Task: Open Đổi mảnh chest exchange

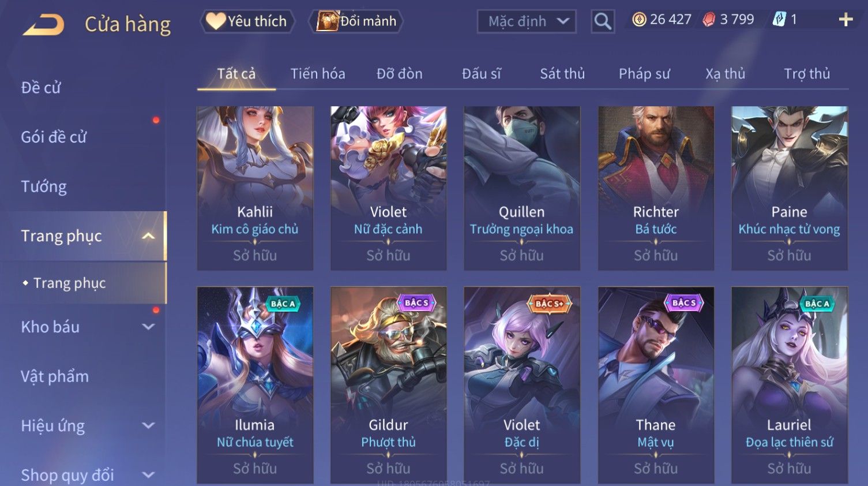Action: pos(356,21)
